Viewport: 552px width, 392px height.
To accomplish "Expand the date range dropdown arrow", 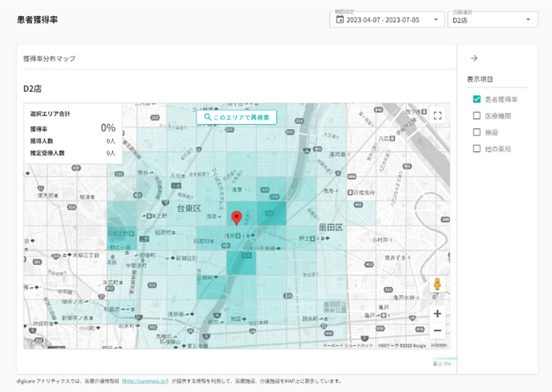I will point(436,20).
